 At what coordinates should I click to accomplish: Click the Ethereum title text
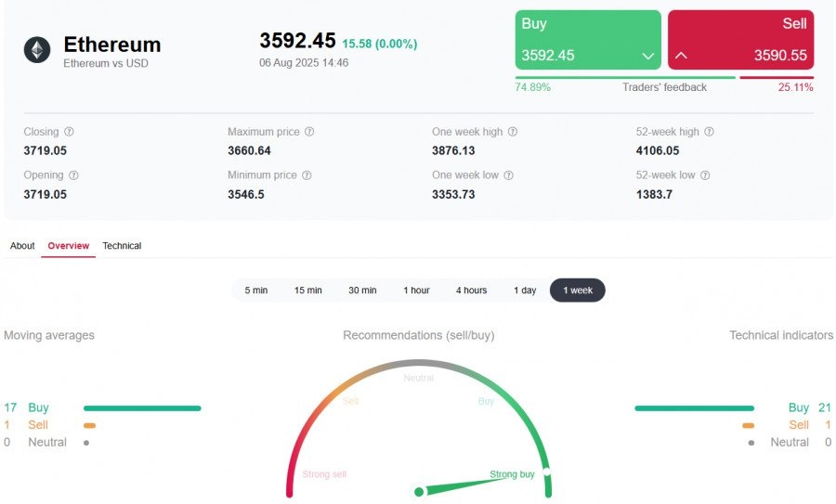click(x=112, y=45)
